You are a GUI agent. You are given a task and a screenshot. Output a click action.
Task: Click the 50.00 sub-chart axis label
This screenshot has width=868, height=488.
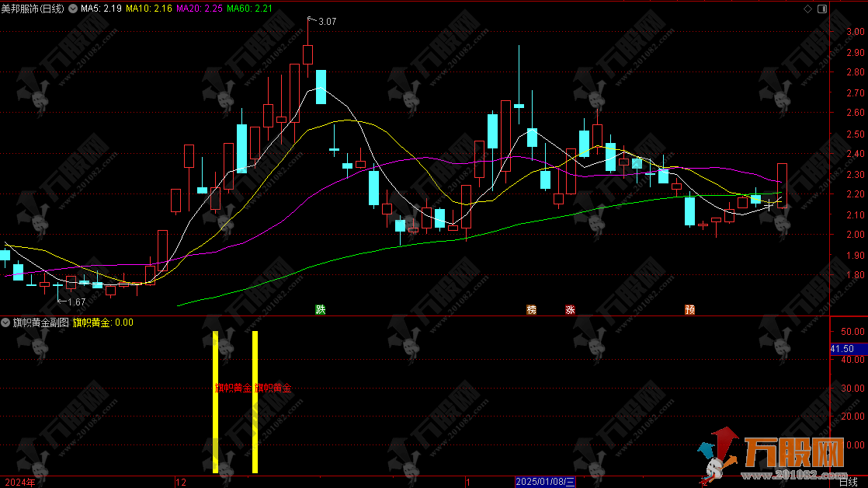click(x=852, y=332)
